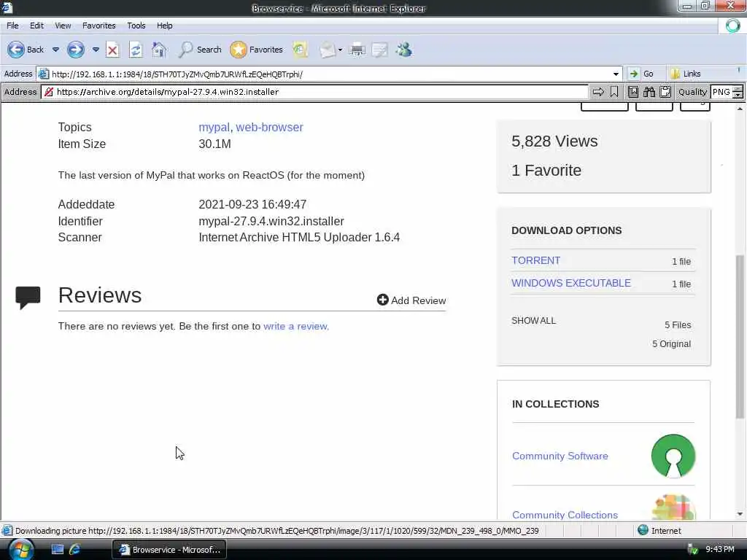Follow the web-browser topic link
747x560 pixels.
click(270, 127)
